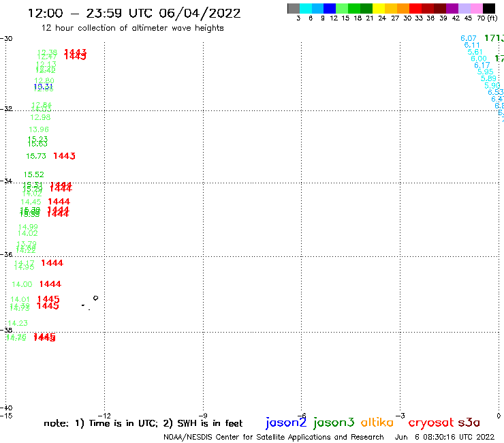
Task: Click the wave height value 12.80
Action: pos(44,80)
